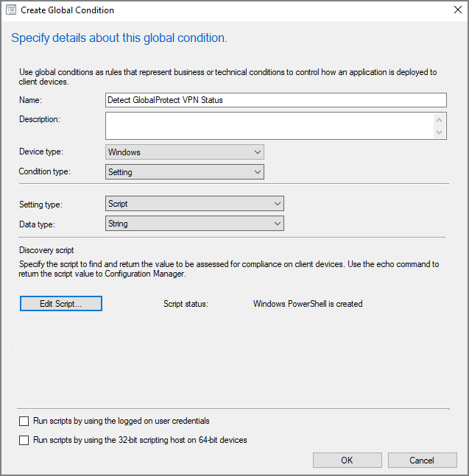This screenshot has width=469, height=476.
Task: Click the 'Data type:' label
Action: pos(37,224)
